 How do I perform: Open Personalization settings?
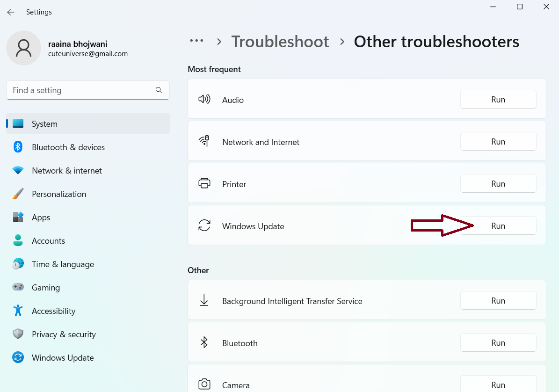(59, 194)
